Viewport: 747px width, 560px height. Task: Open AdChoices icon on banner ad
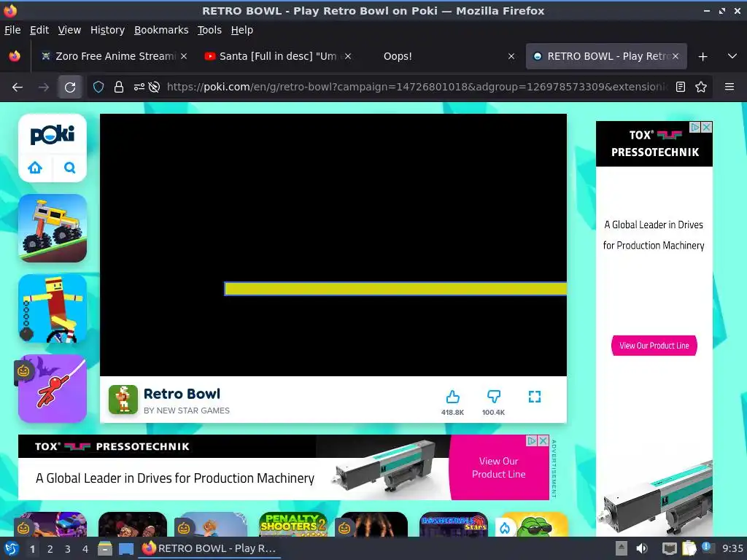click(x=532, y=441)
